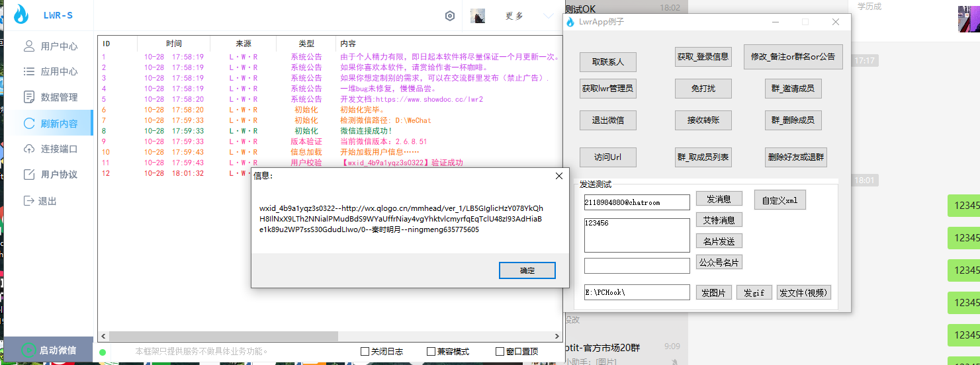Click the 名片发送 button

click(x=719, y=241)
